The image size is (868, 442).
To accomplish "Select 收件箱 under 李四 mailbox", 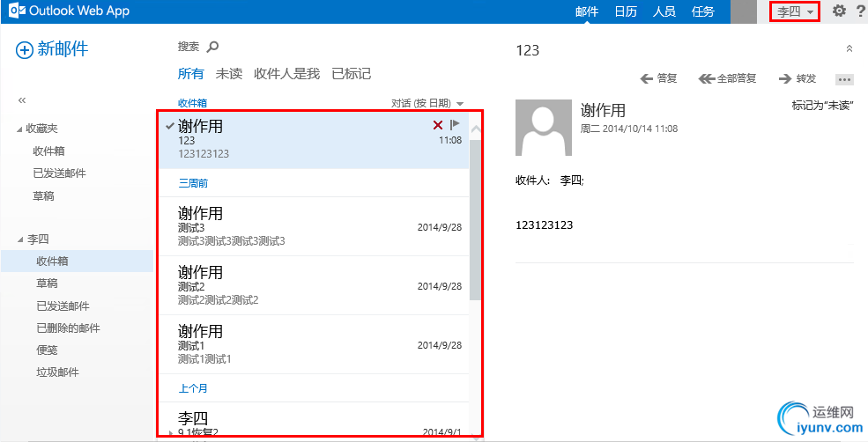I will 77,262.
